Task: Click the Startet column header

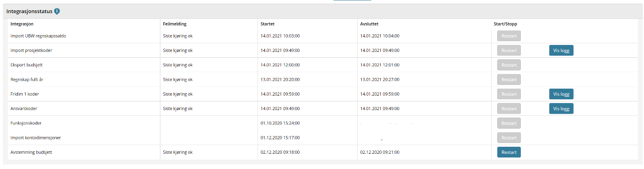Action: (267, 24)
